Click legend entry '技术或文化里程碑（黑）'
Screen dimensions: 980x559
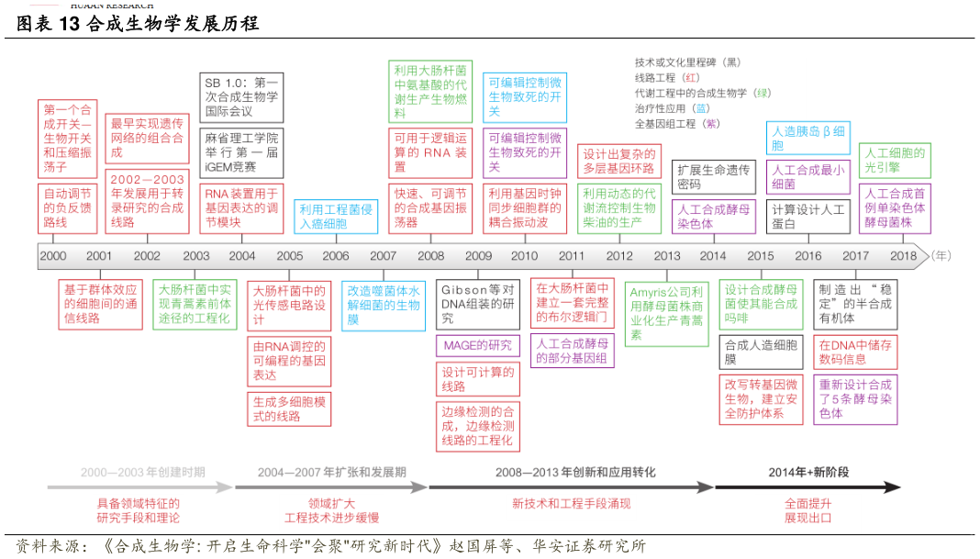687,62
